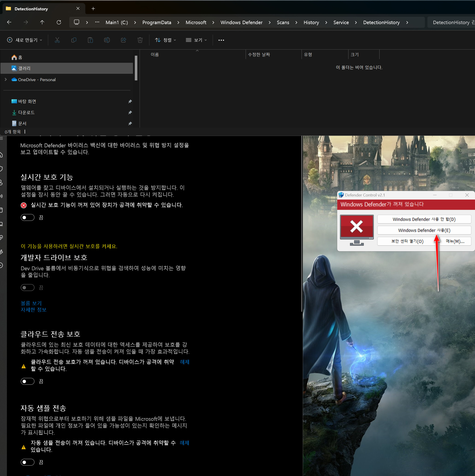Click the Delete trash icon
This screenshot has height=476, width=475.
pyautogui.click(x=140, y=40)
